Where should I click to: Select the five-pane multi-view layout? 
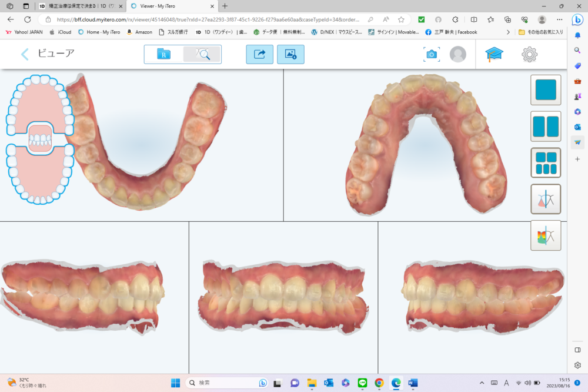[545, 163]
